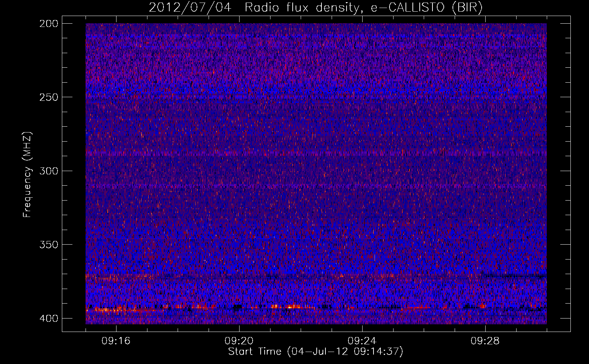589x364 pixels.
Task: Click the 300 frequency tick label
Action: tap(48, 171)
